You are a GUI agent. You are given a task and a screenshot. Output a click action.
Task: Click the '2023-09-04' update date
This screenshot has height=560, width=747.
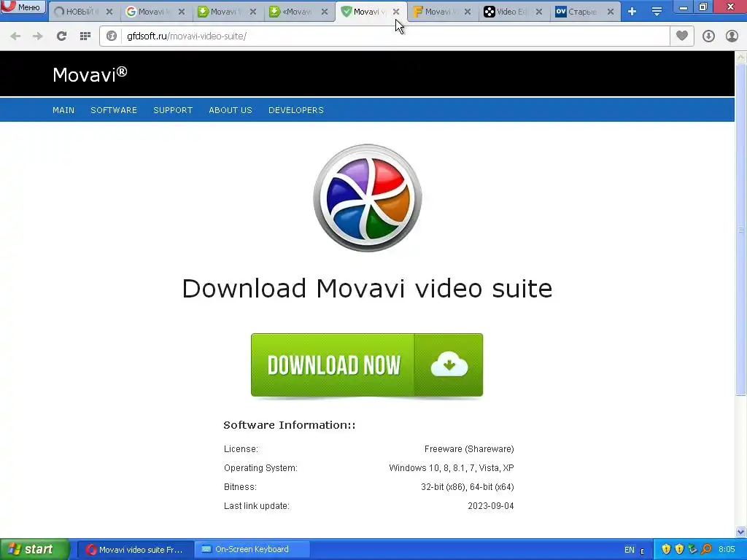pos(491,506)
